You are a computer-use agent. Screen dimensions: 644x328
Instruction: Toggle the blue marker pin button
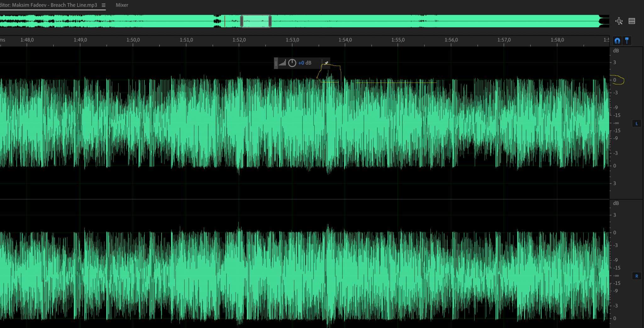click(x=627, y=41)
